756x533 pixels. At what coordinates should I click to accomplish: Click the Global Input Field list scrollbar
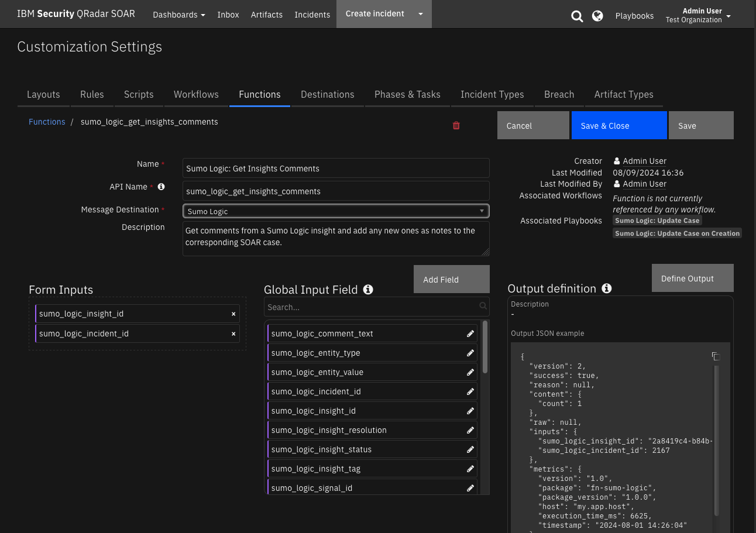[484, 346]
